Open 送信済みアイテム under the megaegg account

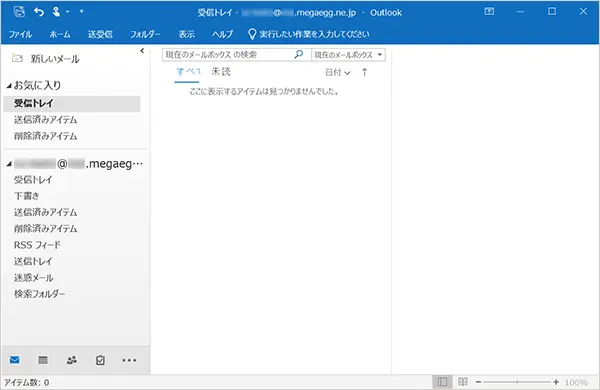coord(46,212)
